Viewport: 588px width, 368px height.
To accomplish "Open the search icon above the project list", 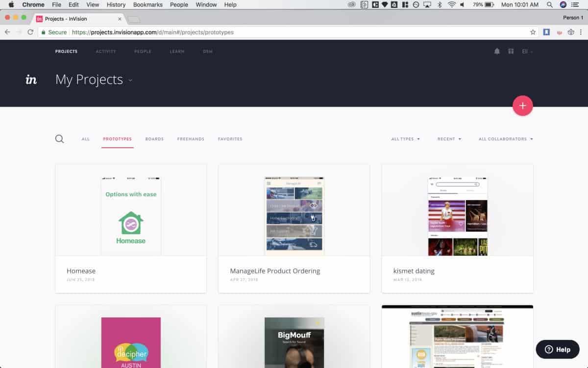I will tap(59, 139).
